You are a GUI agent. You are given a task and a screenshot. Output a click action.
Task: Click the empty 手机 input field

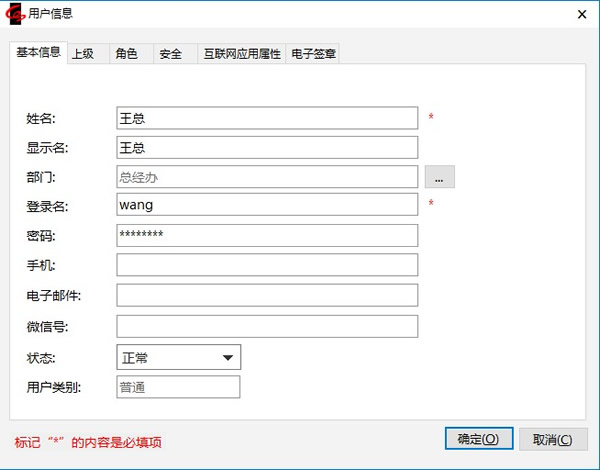[x=267, y=265]
